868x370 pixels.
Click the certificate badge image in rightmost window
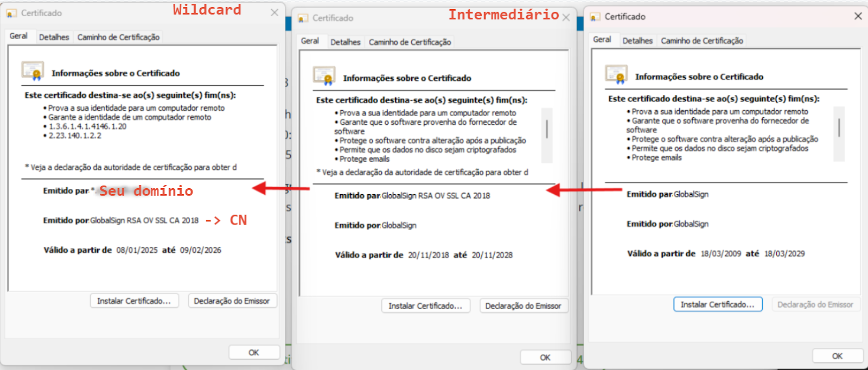coord(616,74)
